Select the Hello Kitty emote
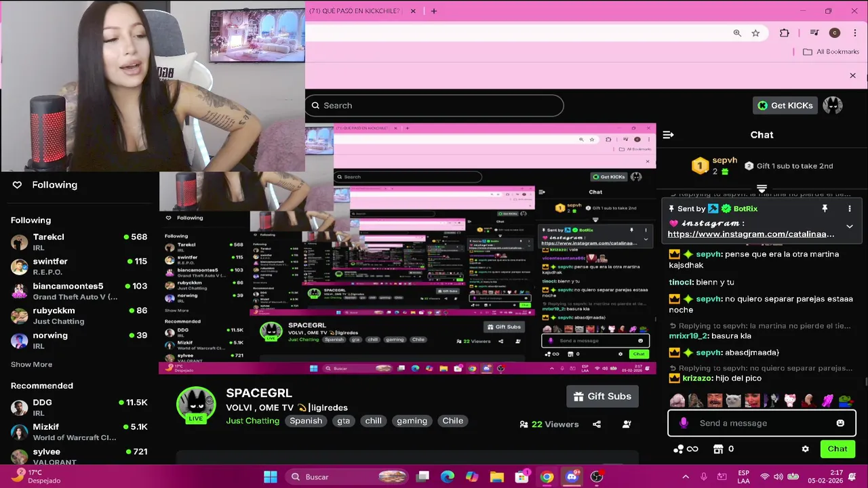The image size is (868, 488). 790,401
